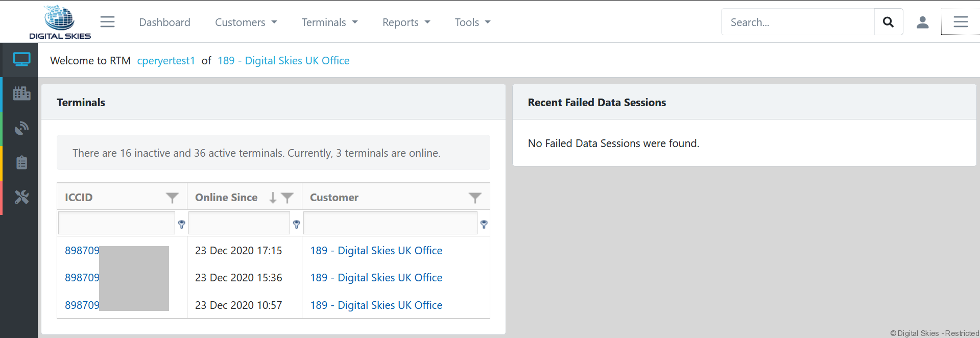Go to the Dashboard menu item

tap(164, 22)
